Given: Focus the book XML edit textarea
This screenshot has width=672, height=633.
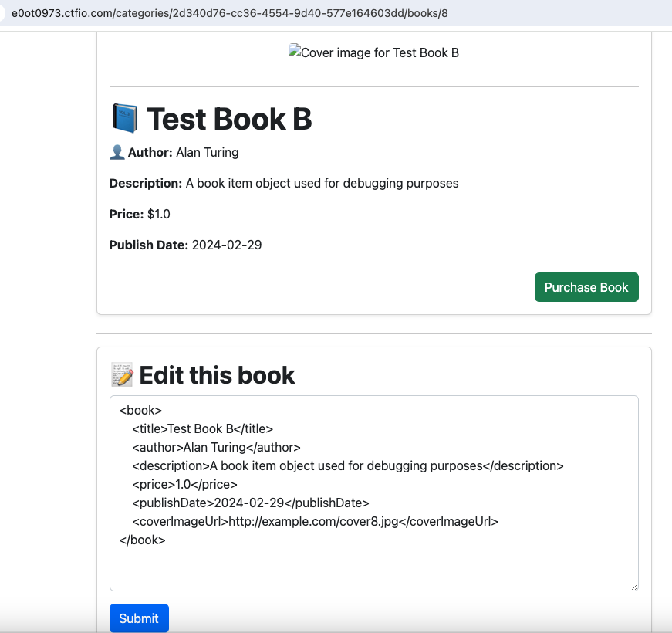Looking at the screenshot, I should (x=373, y=493).
